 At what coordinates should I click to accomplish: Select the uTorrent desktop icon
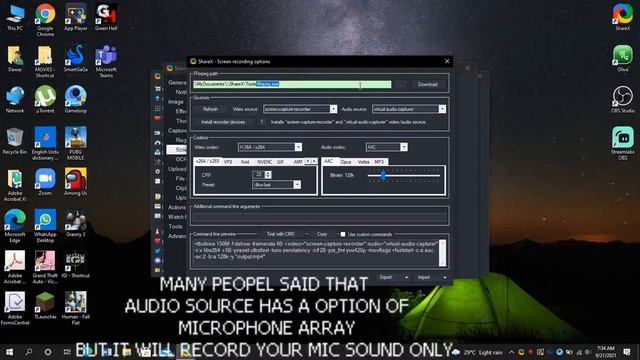(x=45, y=100)
